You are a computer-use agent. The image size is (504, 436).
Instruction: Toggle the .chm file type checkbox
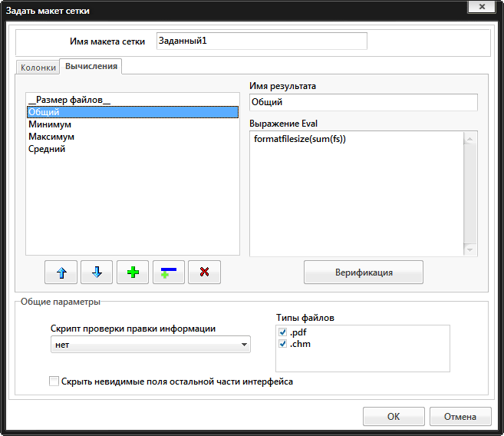tap(283, 344)
